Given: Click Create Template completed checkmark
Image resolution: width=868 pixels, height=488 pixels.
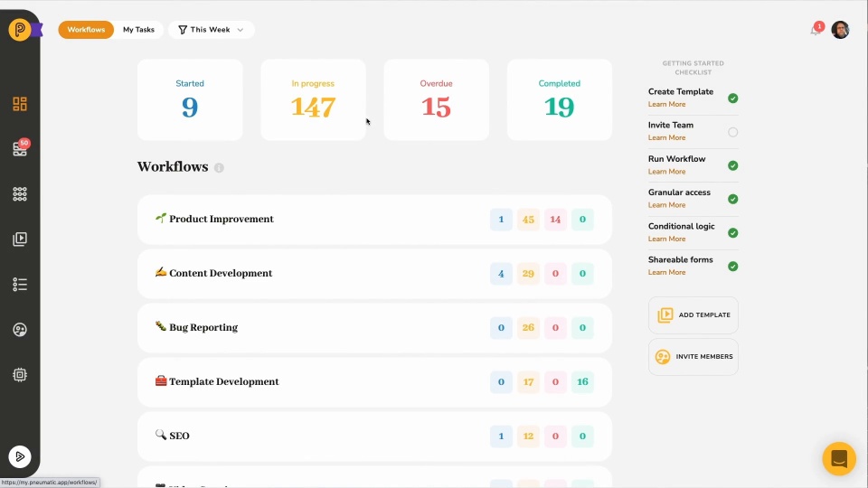Looking at the screenshot, I should pos(733,99).
